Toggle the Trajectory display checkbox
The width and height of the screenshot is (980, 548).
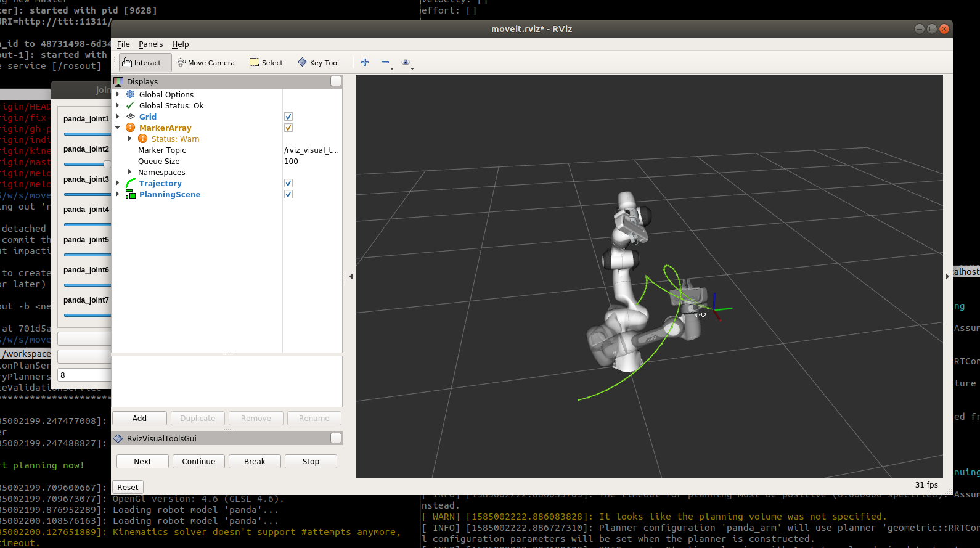tap(288, 183)
